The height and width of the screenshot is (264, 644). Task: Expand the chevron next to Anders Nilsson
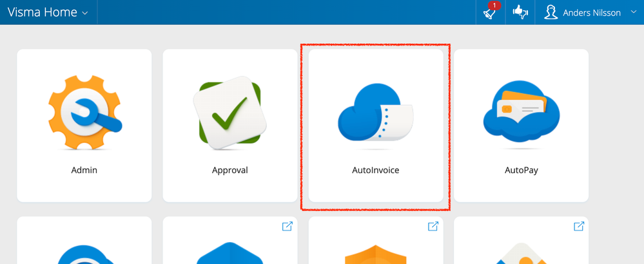633,12
